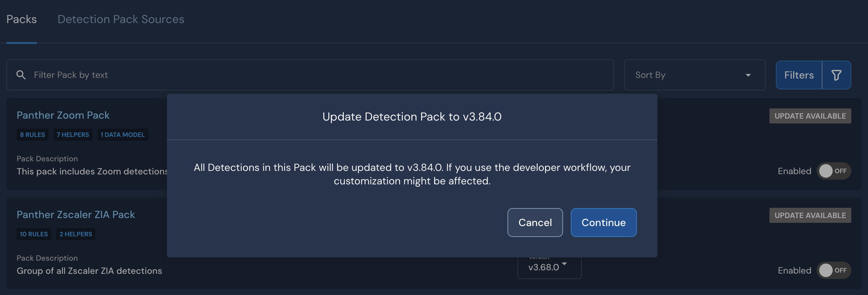Click the search magnifier icon
868x295 pixels.
(x=21, y=75)
